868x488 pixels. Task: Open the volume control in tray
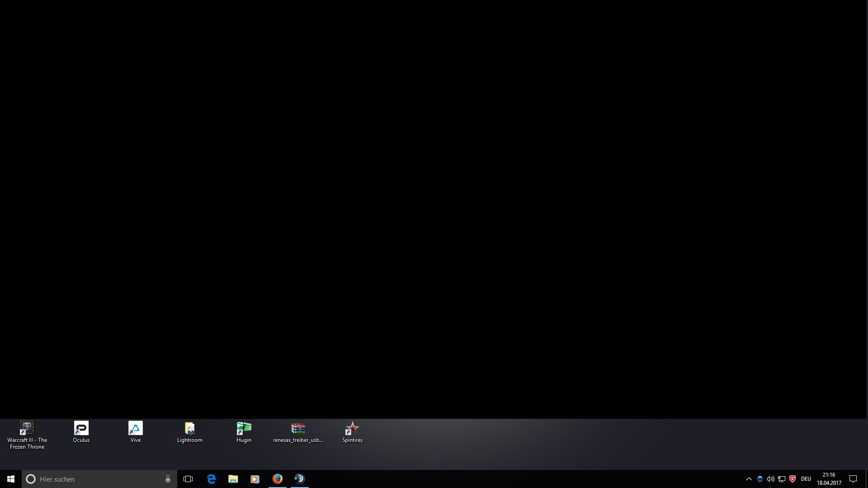[770, 479]
